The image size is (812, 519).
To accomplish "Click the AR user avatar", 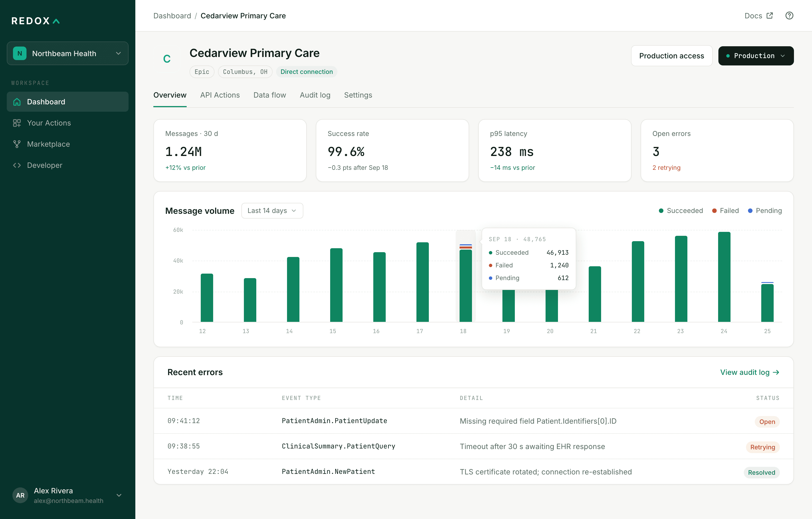I will click(x=20, y=495).
